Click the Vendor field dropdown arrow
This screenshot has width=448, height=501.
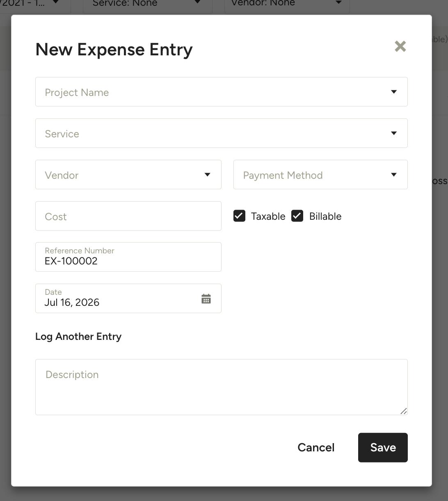pos(207,175)
